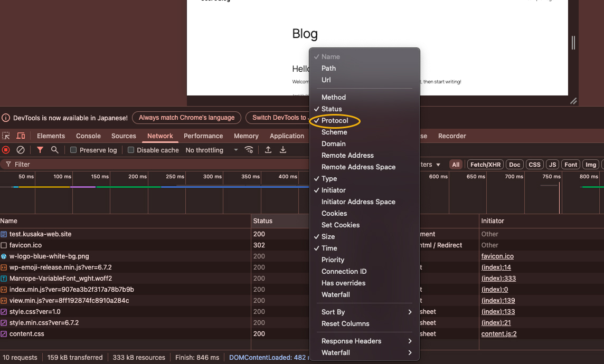Click script icon of wp-emoji-release.min.js
The image size is (604, 364).
(4, 267)
